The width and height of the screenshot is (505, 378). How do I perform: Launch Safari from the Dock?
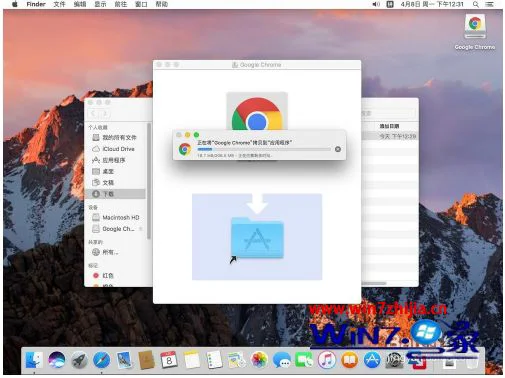tap(102, 360)
